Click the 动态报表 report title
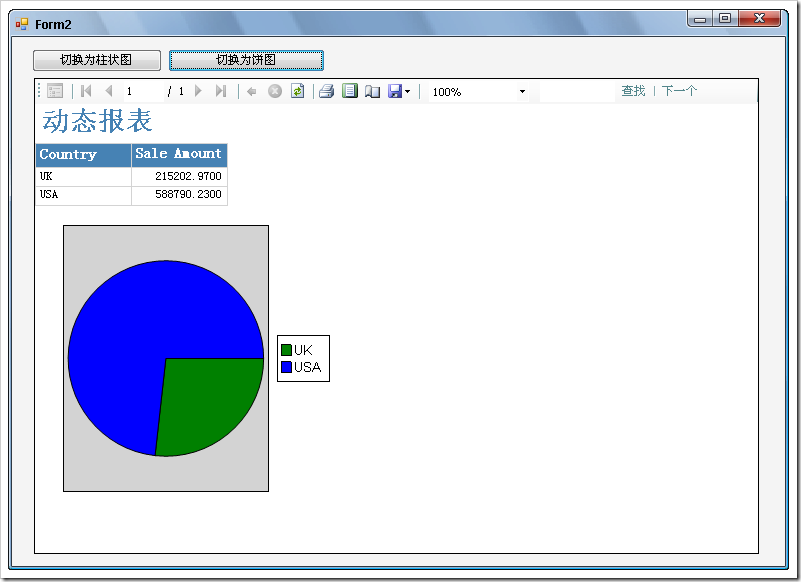Screen dimensions: 801x582 97,122
